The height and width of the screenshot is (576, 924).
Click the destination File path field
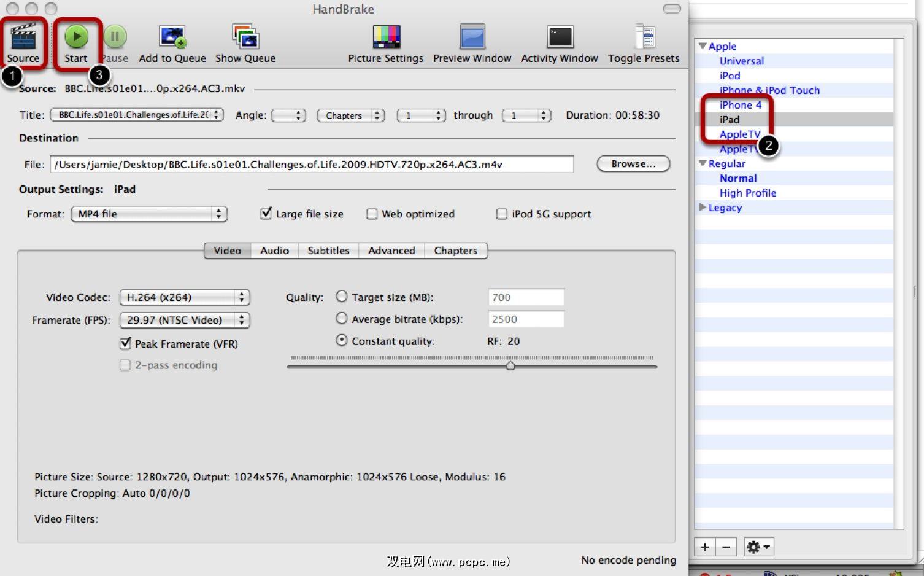pos(312,164)
